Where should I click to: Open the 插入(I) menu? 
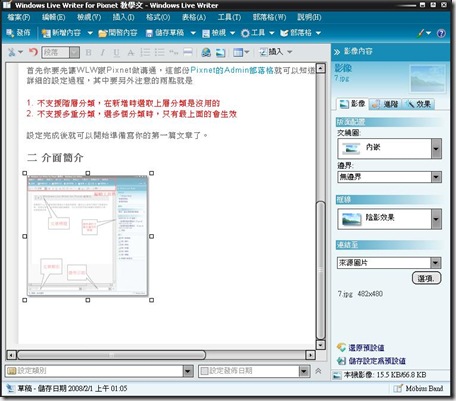[123, 17]
